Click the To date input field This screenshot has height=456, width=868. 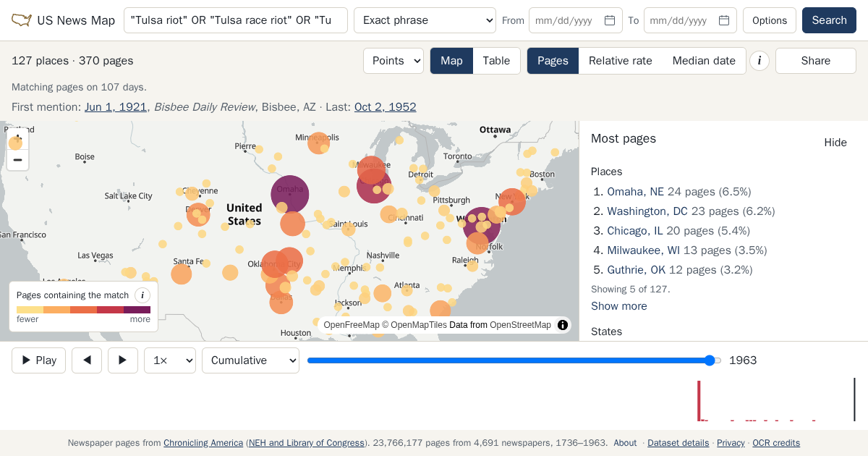(690, 20)
